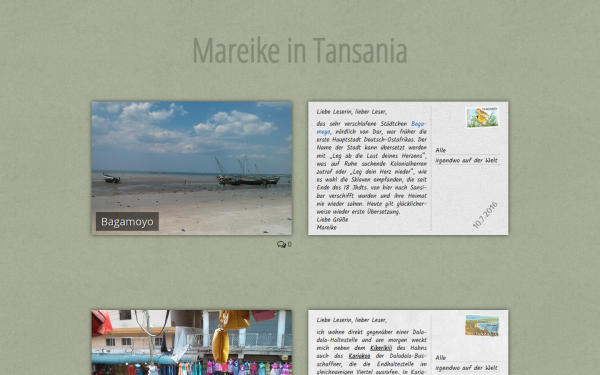Open the Bagamoyo beach photo
Image resolution: width=600 pixels, height=375 pixels.
192,168
